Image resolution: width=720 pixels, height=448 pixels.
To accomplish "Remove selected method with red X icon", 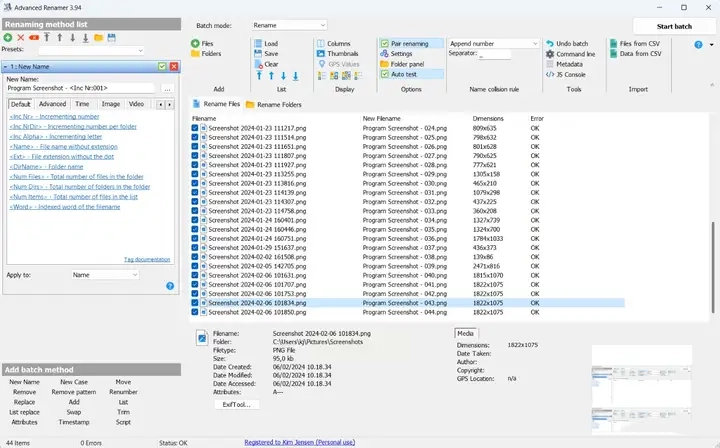I will (x=21, y=38).
